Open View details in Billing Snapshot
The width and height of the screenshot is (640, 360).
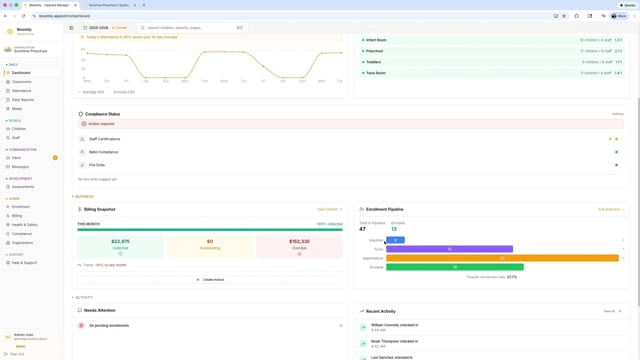click(329, 209)
